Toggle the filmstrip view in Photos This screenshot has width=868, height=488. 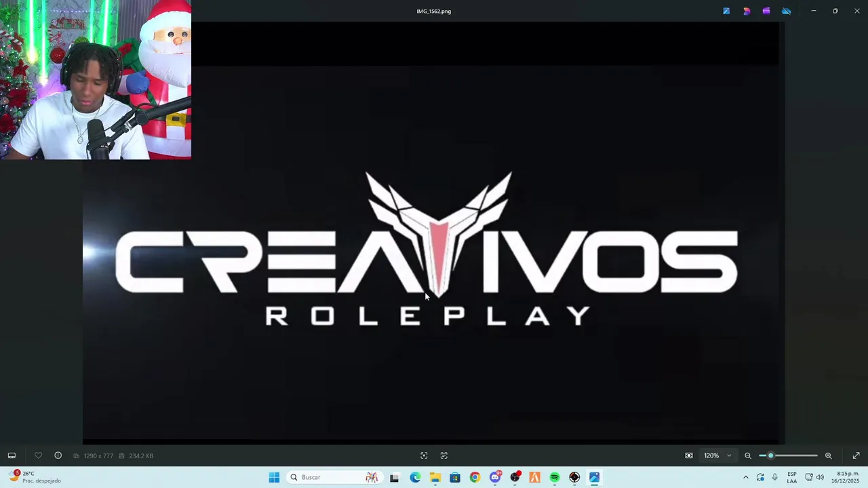pos(12,455)
